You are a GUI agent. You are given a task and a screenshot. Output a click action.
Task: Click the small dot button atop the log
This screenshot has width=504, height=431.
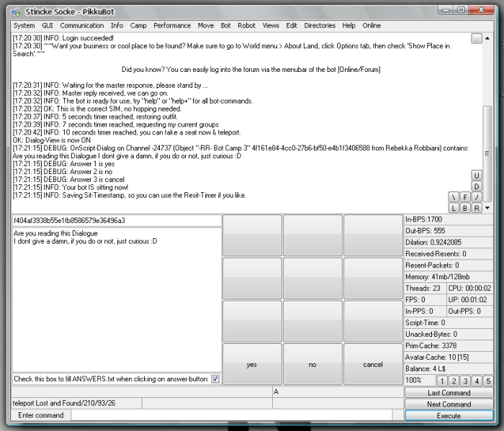tap(477, 39)
